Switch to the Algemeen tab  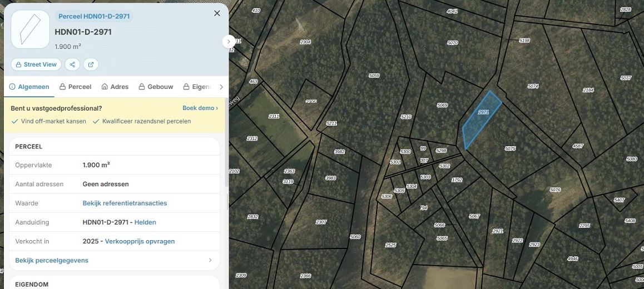(x=29, y=87)
